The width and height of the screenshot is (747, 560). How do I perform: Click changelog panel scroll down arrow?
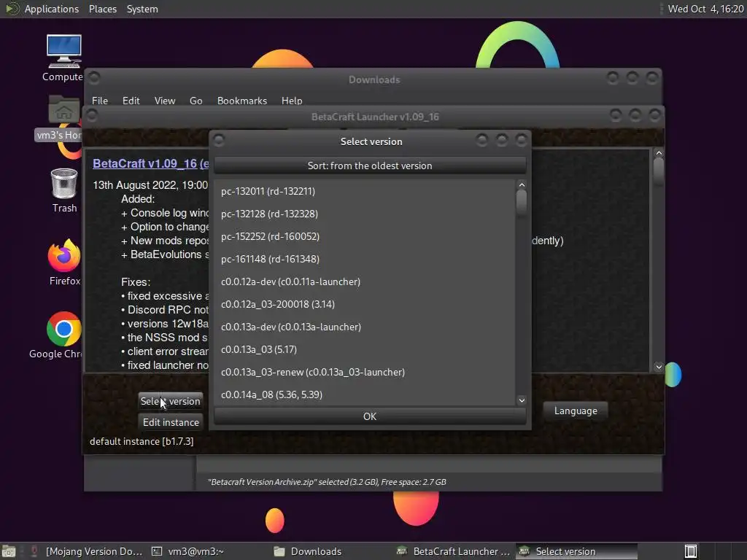(659, 367)
